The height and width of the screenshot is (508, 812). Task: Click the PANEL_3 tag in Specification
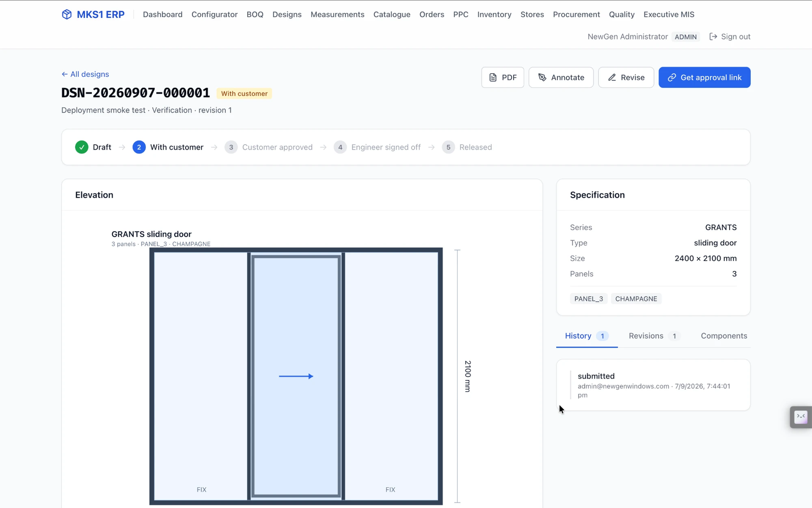589,299
